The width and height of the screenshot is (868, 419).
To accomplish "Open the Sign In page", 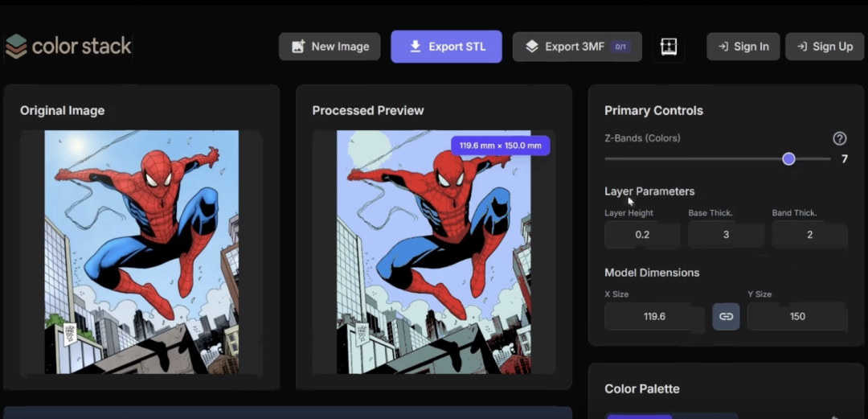I will click(743, 47).
